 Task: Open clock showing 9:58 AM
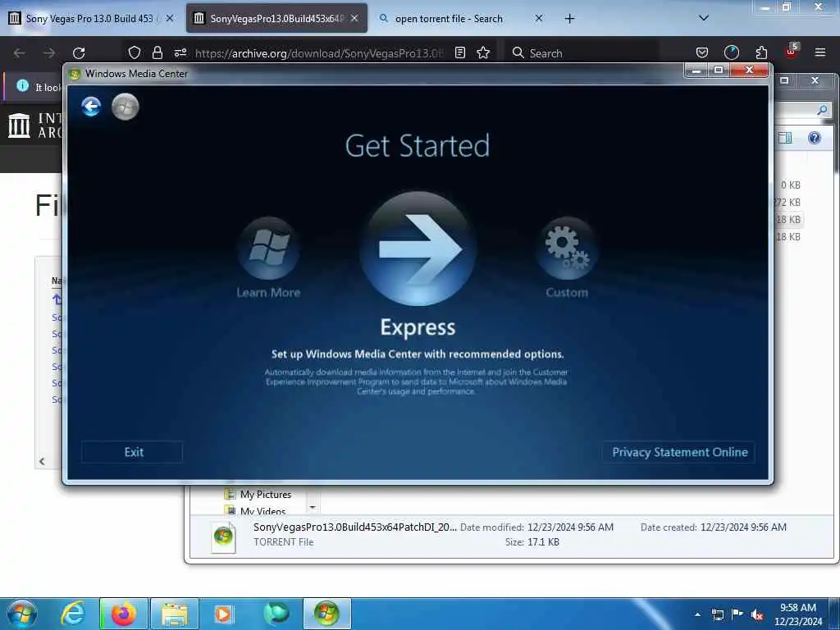(x=797, y=614)
